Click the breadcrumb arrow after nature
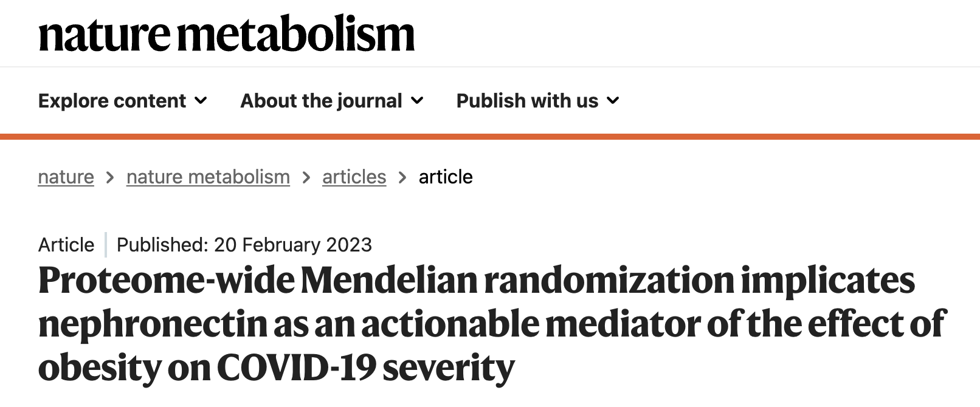 point(110,177)
